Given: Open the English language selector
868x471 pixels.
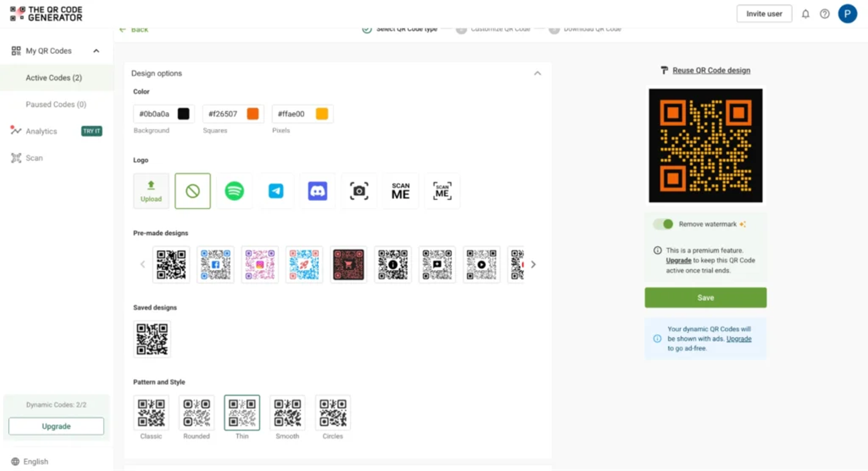Looking at the screenshot, I should coord(30,461).
